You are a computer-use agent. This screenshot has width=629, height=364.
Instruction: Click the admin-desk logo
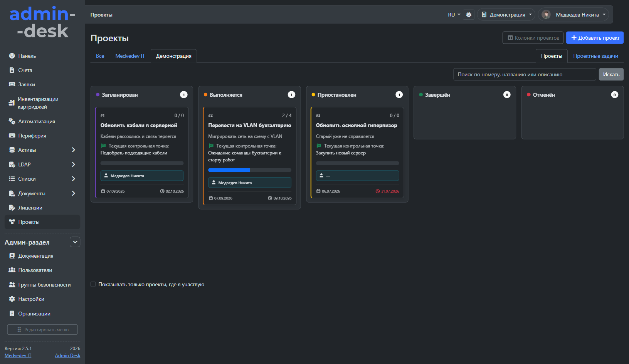[x=42, y=22]
